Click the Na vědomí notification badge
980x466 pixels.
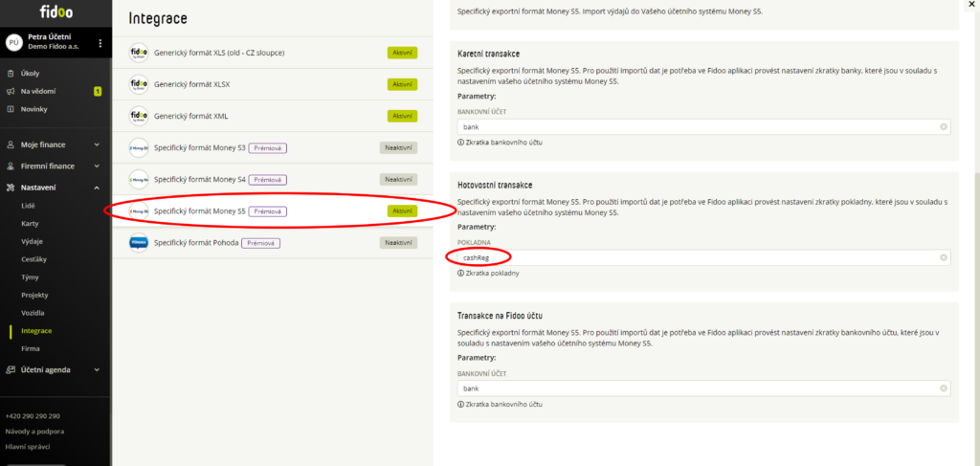[x=98, y=91]
